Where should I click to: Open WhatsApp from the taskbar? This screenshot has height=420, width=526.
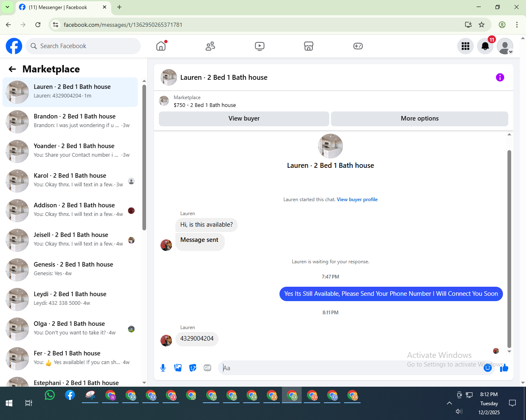coord(50,395)
